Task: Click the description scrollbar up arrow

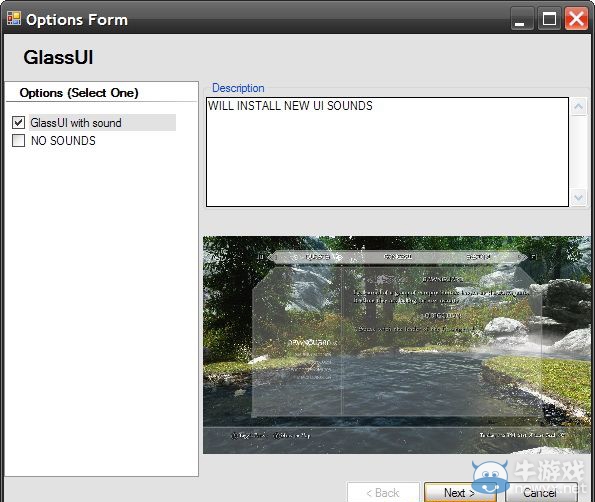Action: coord(578,106)
